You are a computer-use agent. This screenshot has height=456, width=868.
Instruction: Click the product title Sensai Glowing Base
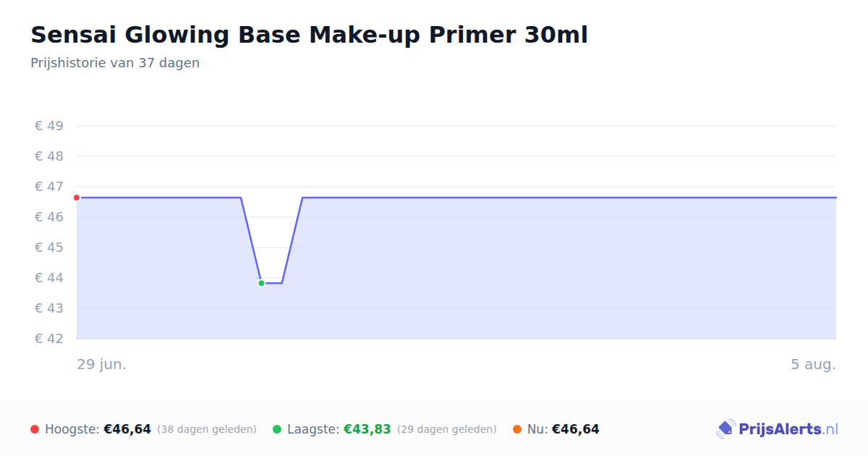(x=309, y=35)
